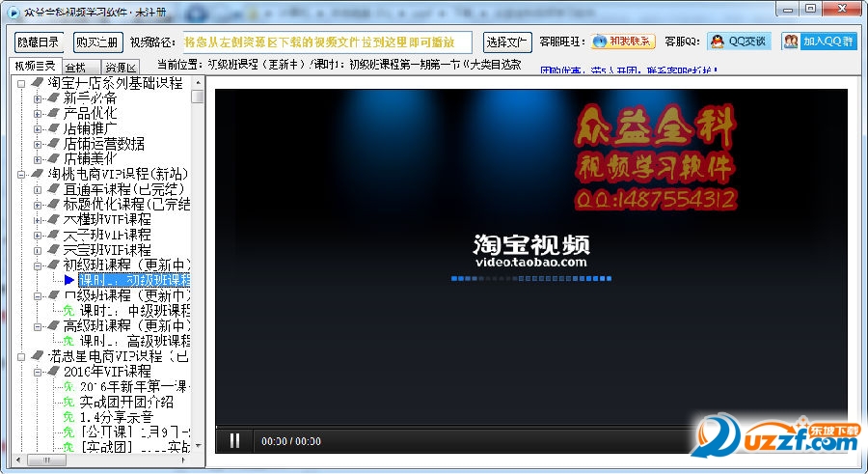
Task: Click the tree horizontal scrollbar thumb
Action: 46,460
